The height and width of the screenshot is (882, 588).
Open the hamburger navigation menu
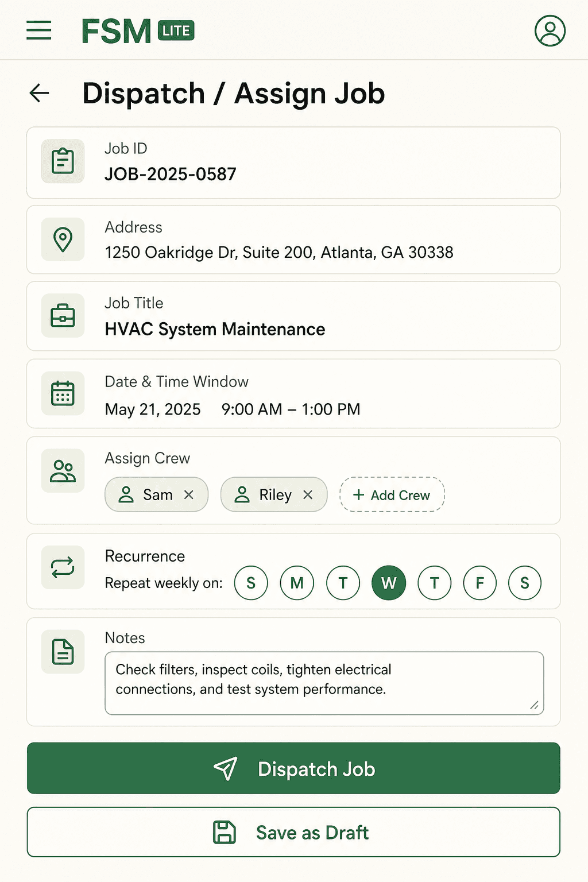39,30
